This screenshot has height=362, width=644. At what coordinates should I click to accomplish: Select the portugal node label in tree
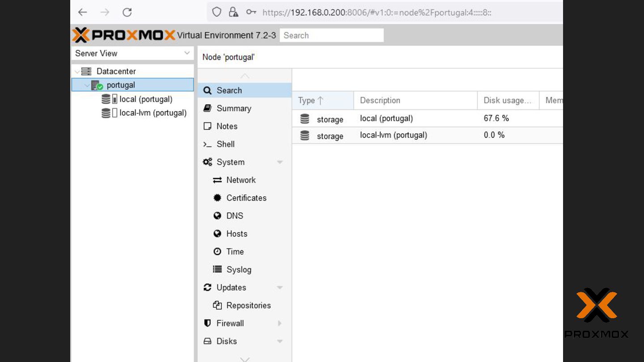(121, 85)
